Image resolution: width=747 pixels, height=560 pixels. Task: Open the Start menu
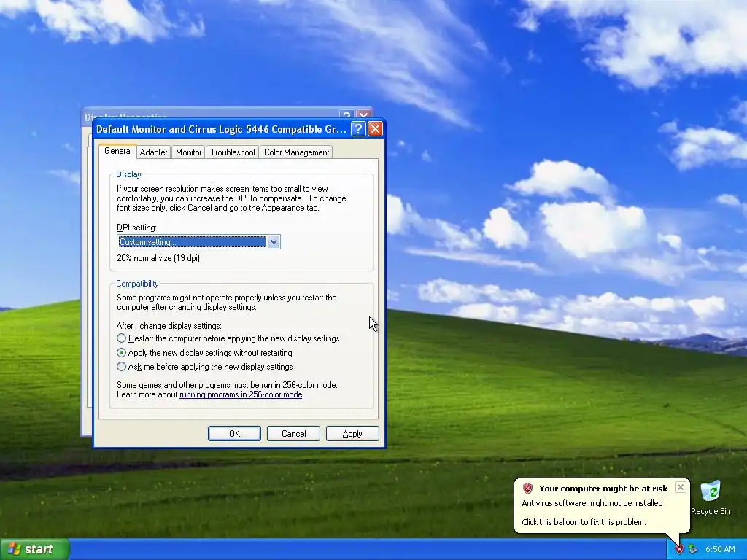[35, 549]
